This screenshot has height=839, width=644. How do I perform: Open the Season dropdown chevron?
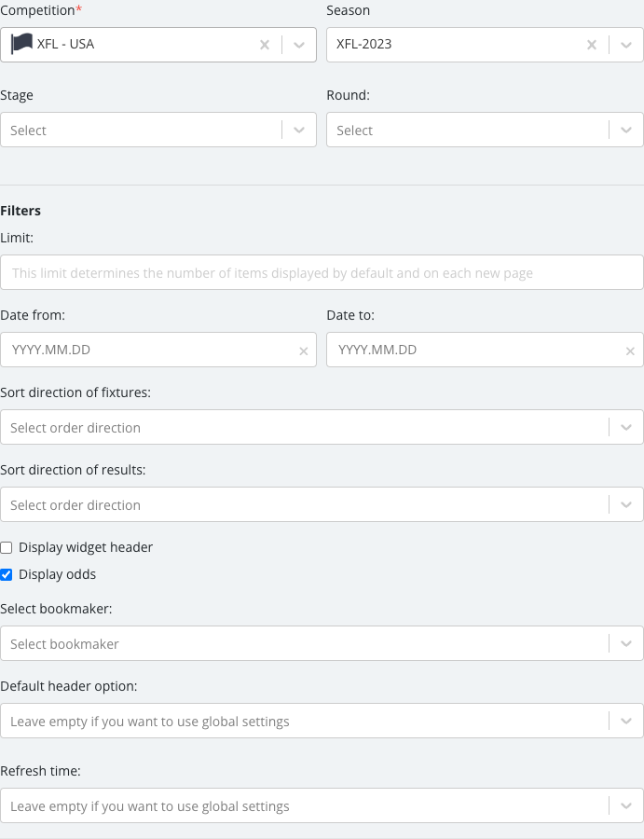pos(625,45)
